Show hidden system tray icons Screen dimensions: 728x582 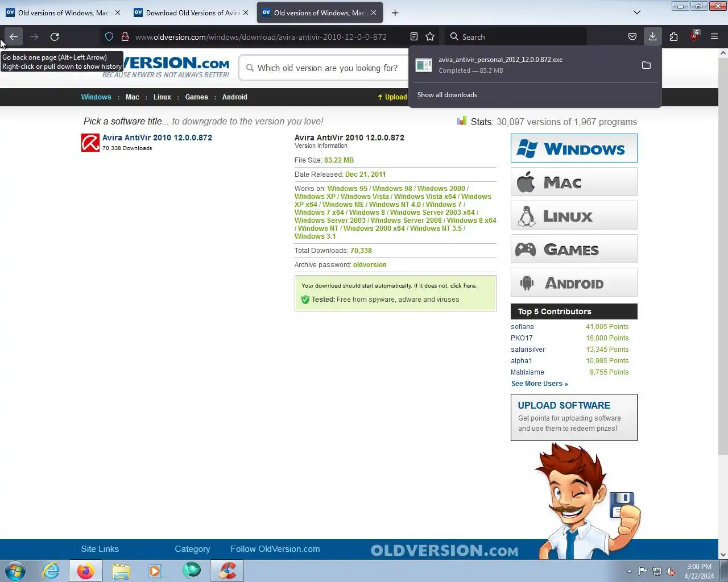tap(629, 571)
